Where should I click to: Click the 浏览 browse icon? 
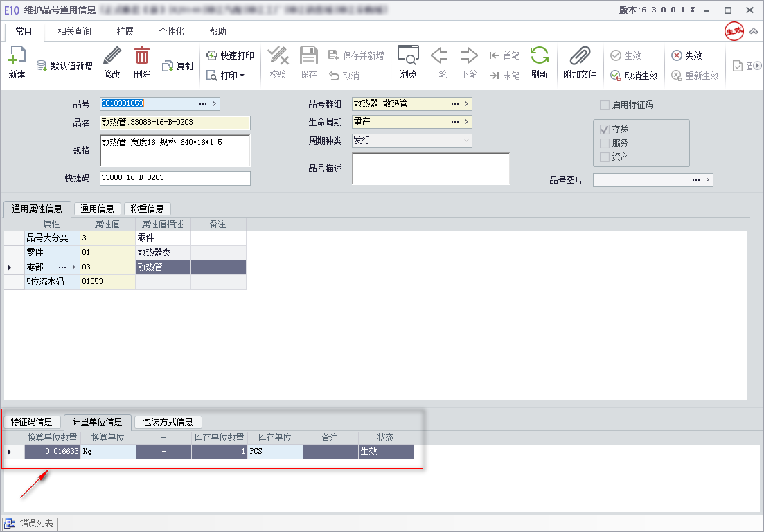pyautogui.click(x=408, y=55)
